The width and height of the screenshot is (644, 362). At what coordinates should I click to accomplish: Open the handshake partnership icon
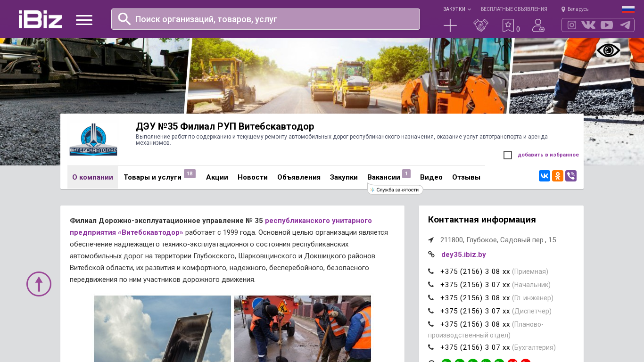tap(481, 25)
